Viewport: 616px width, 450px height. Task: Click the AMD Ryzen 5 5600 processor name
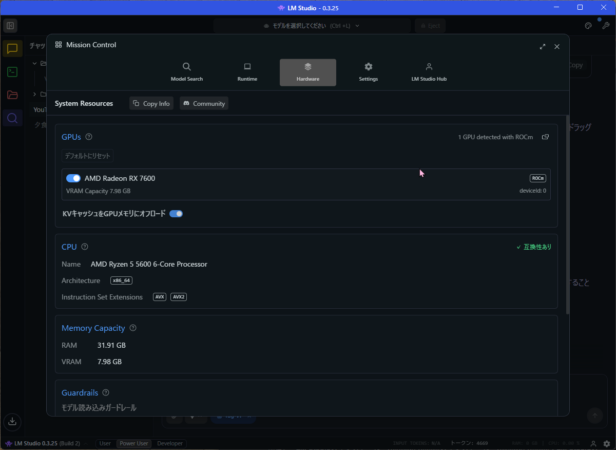tap(149, 264)
